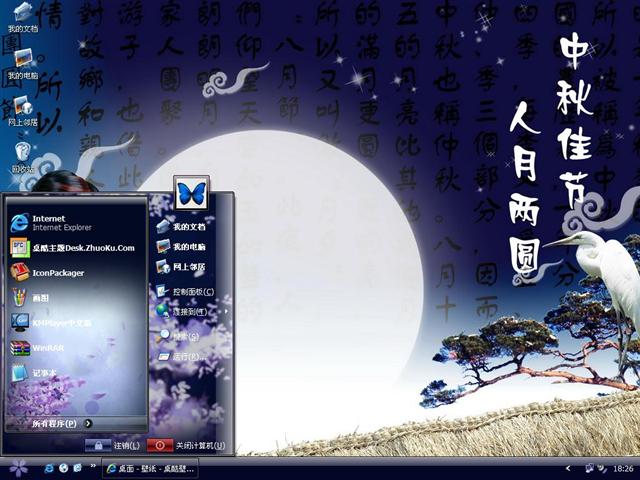This screenshot has width=640, height=480.
Task: Select the 我的电脑 desktop icon
Action: pyautogui.click(x=23, y=64)
